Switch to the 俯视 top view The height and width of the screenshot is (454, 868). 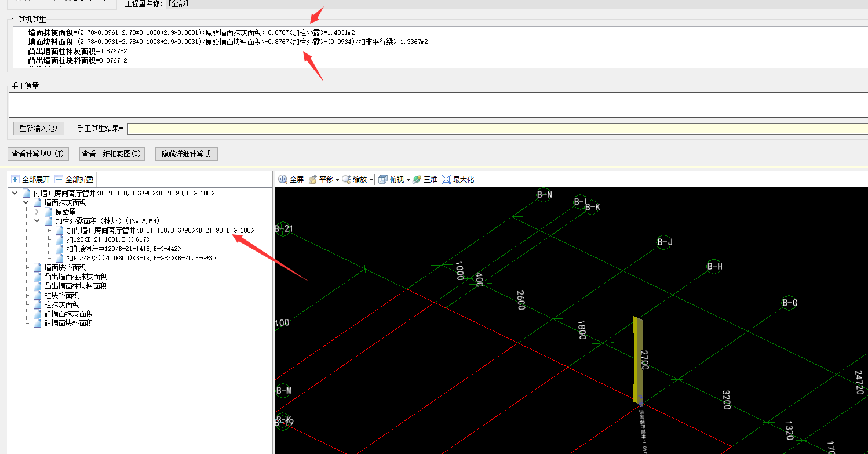click(x=391, y=180)
